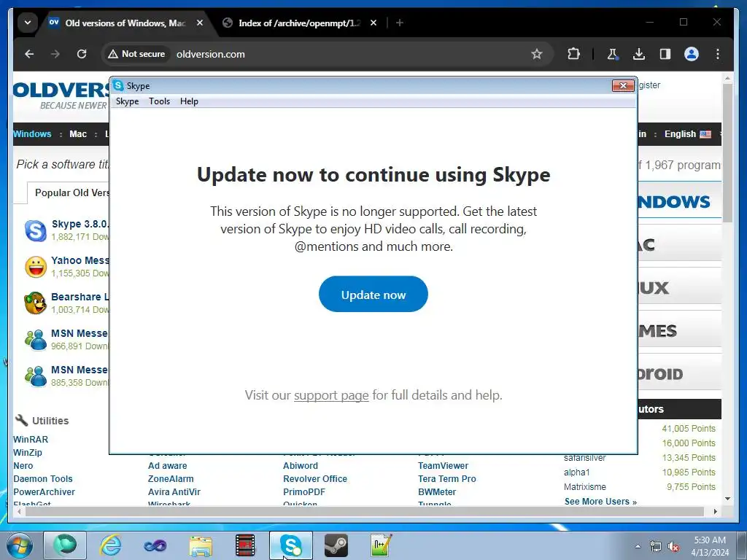Open Internet Explorer from the taskbar
The image size is (747, 560).
pyautogui.click(x=110, y=545)
